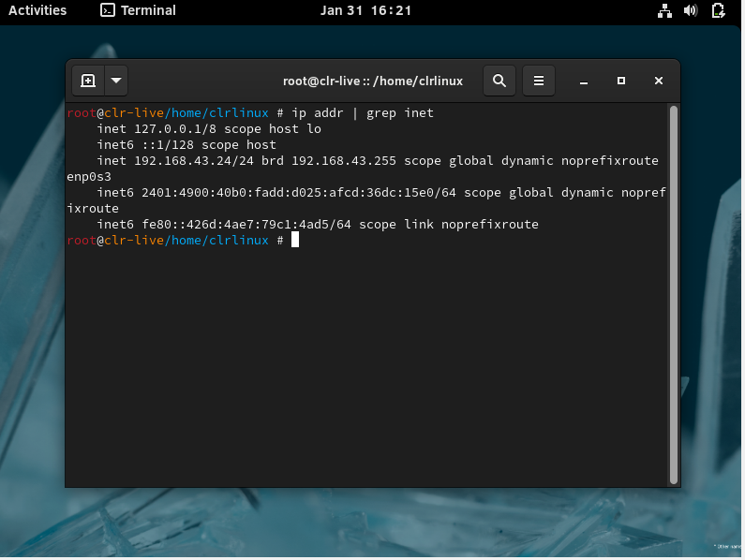The width and height of the screenshot is (745, 560).
Task: Click the terminal vertical scrollbar
Action: [673, 294]
